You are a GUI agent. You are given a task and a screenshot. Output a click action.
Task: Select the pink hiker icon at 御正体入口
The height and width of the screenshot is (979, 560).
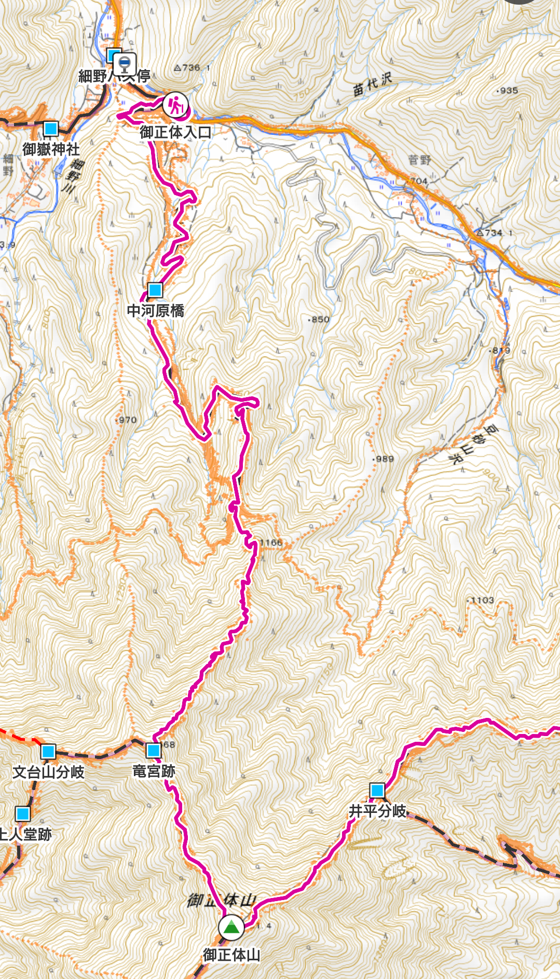[x=176, y=106]
